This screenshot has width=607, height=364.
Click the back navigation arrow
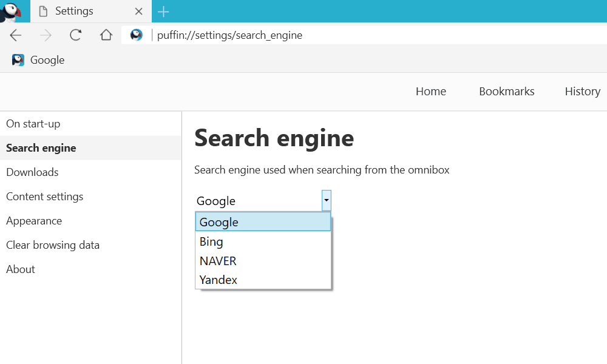pos(15,35)
